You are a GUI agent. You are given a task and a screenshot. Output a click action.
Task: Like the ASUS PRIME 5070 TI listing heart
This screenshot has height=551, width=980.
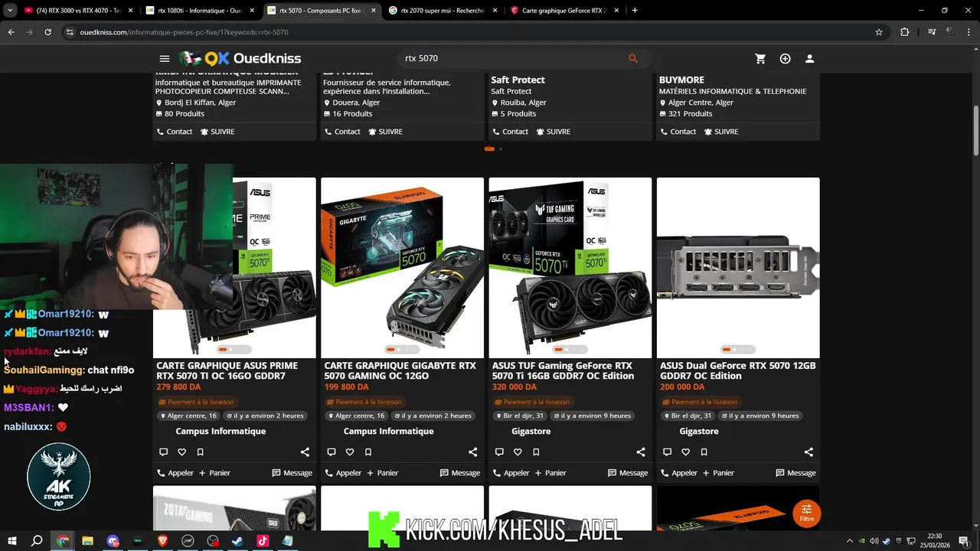coord(181,452)
